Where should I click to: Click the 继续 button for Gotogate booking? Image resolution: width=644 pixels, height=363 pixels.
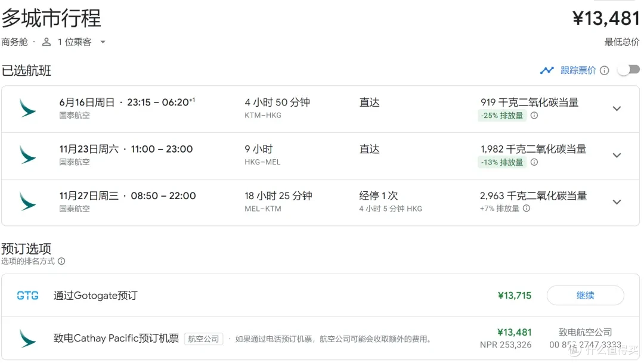click(586, 295)
